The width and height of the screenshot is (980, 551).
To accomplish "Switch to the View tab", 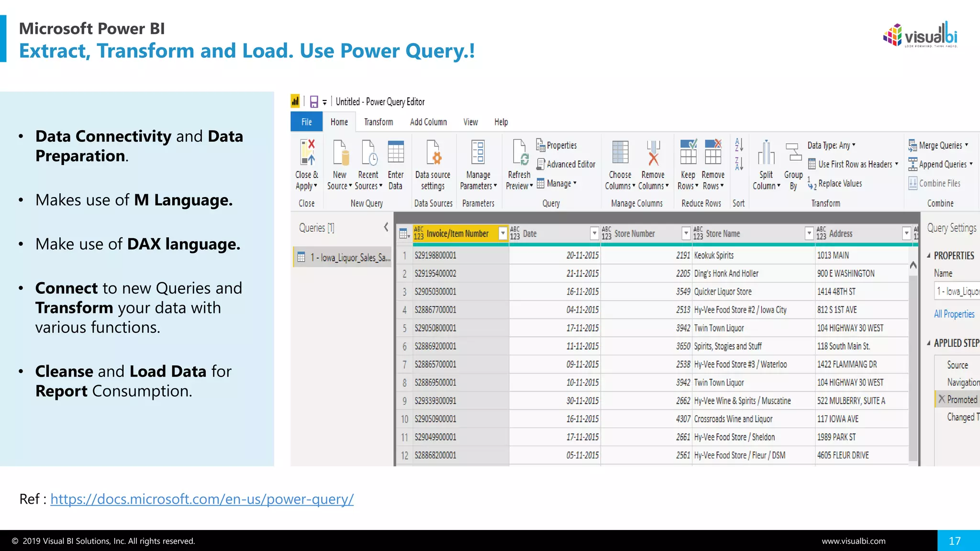I will pyautogui.click(x=470, y=122).
